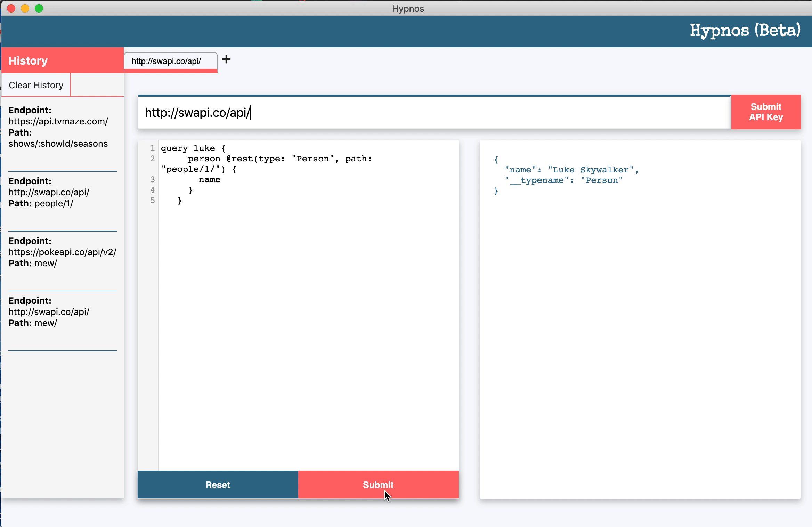The height and width of the screenshot is (527, 812).
Task: Open swapi people/1/ history entry
Action: pyautogui.click(x=49, y=193)
